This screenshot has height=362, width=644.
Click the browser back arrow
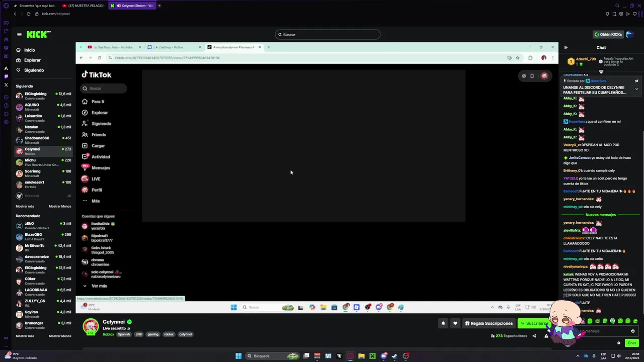pos(15,14)
